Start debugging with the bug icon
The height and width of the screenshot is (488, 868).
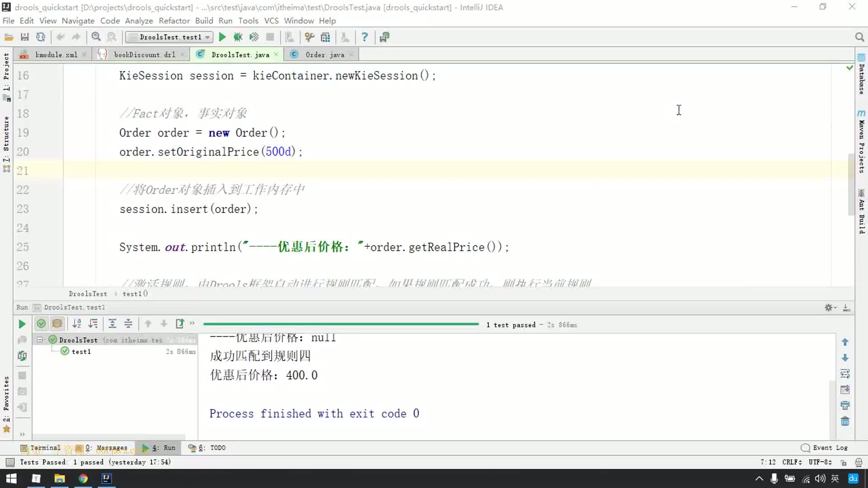click(238, 37)
